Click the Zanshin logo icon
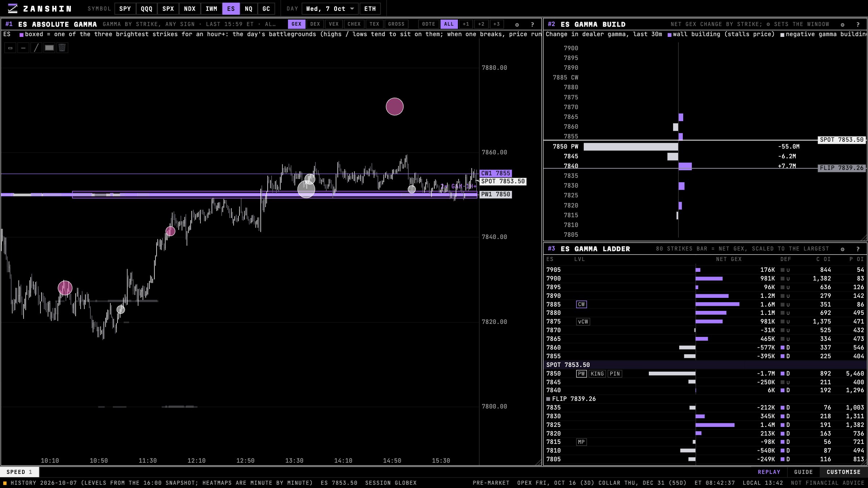The height and width of the screenshot is (488, 868). [x=13, y=8]
